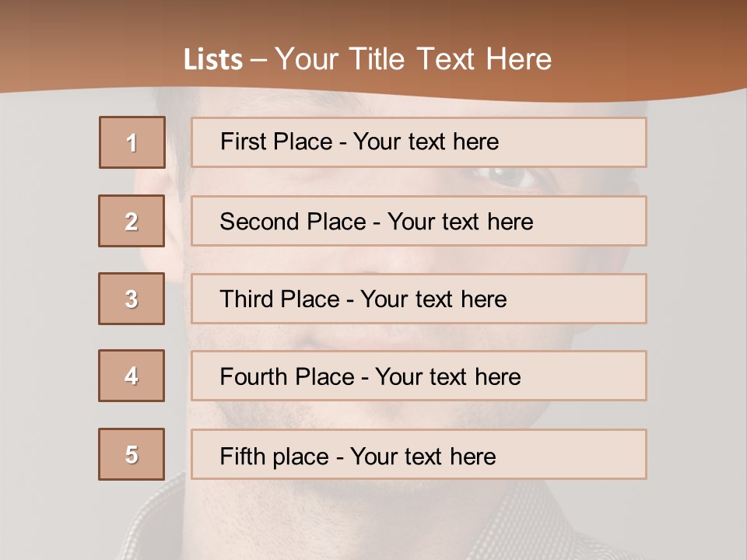Click the number 1 box
This screenshot has height=560, width=747.
pyautogui.click(x=132, y=142)
